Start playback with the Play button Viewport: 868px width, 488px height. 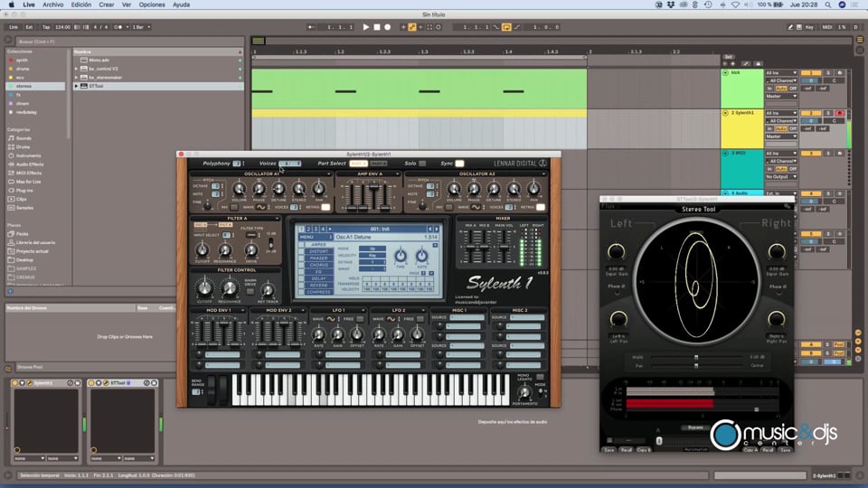point(366,27)
